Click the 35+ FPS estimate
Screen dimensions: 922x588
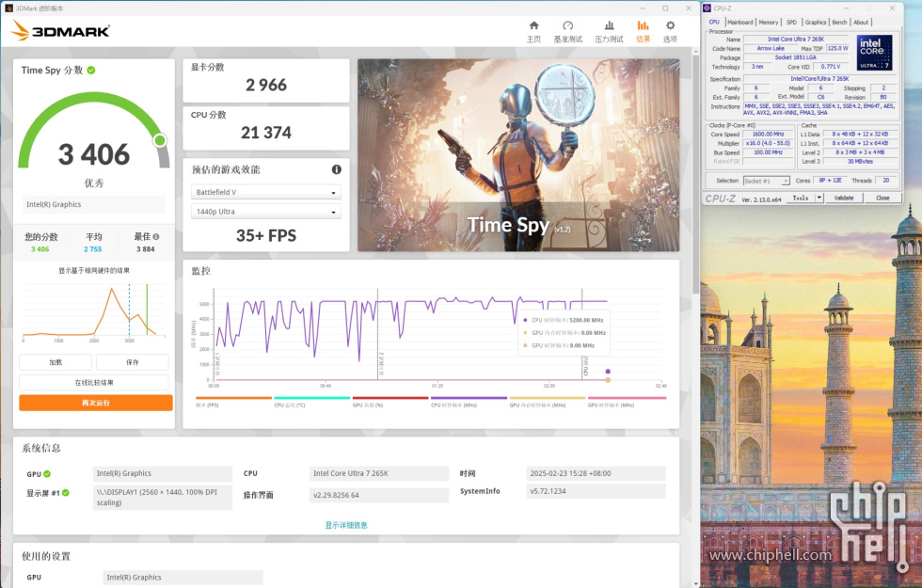coord(266,236)
